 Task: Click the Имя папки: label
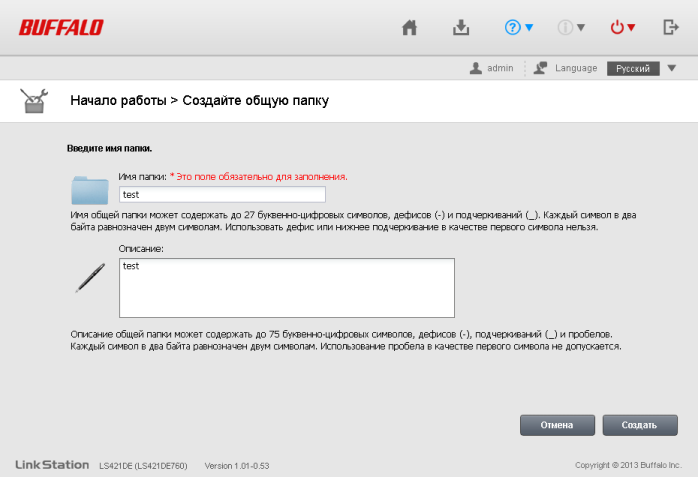point(142,177)
